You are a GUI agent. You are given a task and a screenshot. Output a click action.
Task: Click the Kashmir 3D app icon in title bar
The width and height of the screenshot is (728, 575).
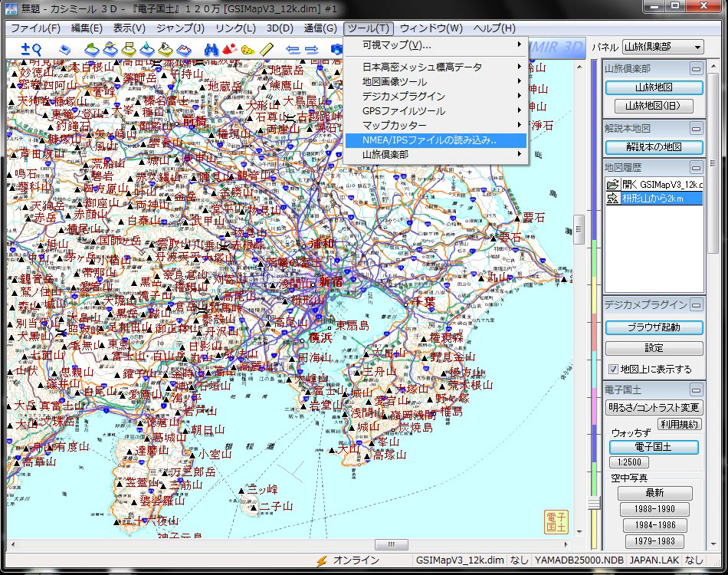[11, 8]
